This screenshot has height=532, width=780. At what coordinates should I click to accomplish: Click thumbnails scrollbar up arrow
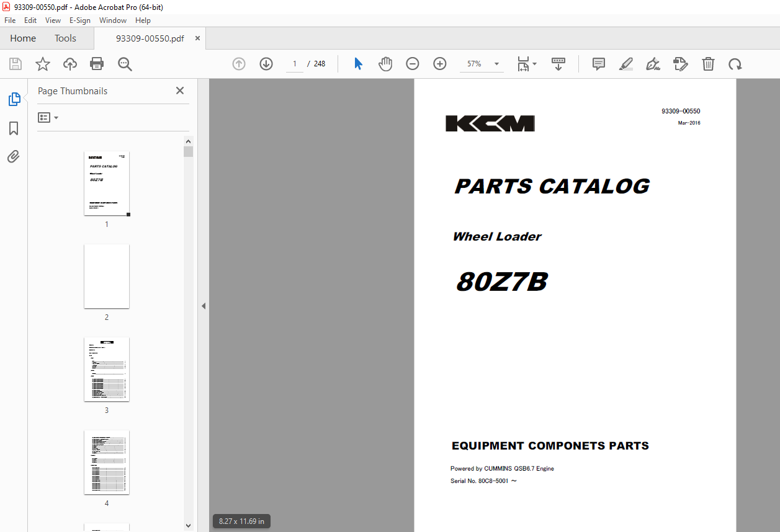click(189, 141)
